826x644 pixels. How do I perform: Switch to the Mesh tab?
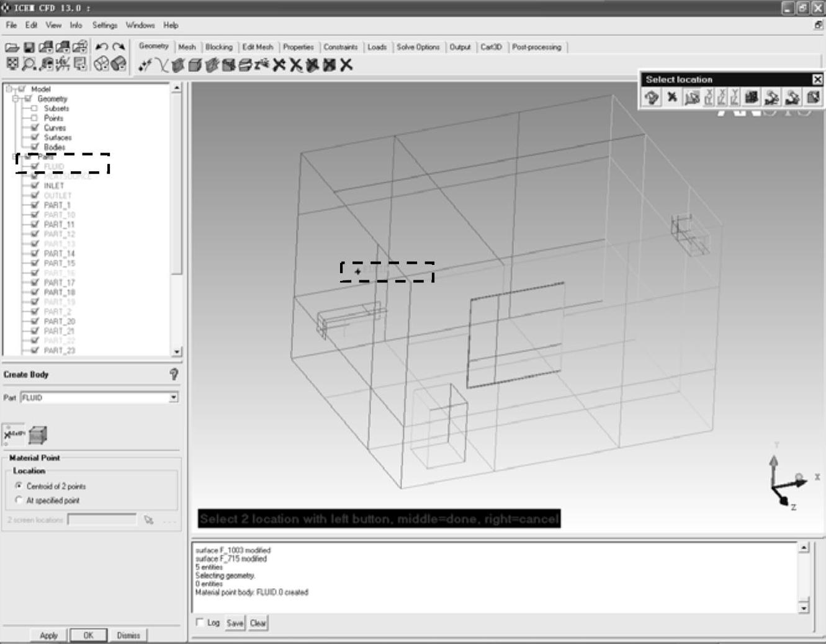[x=187, y=47]
